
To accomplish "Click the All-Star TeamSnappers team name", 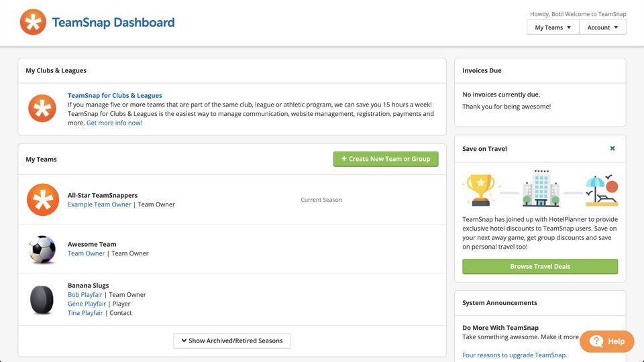I will pos(103,195).
